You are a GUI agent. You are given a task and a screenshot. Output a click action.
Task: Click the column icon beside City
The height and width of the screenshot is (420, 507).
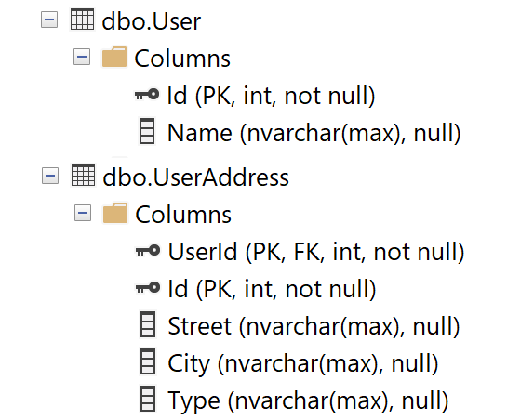(148, 361)
